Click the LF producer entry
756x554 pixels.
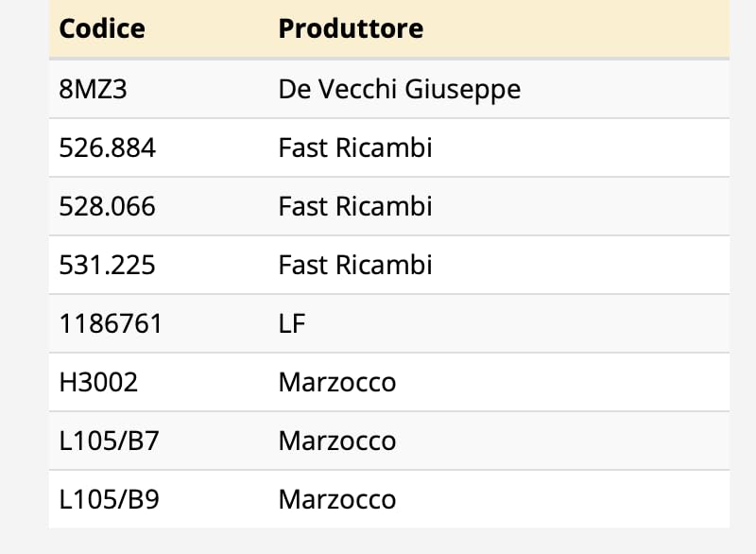(x=292, y=323)
